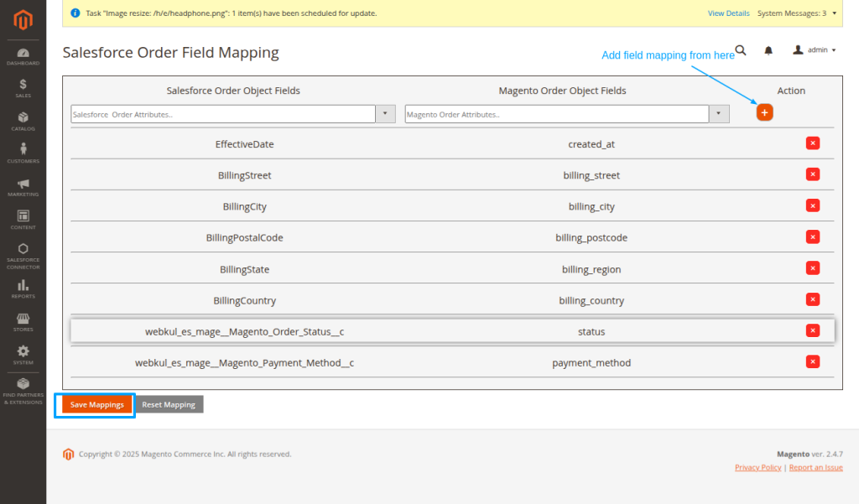Open the Customers sidebar menu
This screenshot has height=504, width=859.
pyautogui.click(x=23, y=154)
